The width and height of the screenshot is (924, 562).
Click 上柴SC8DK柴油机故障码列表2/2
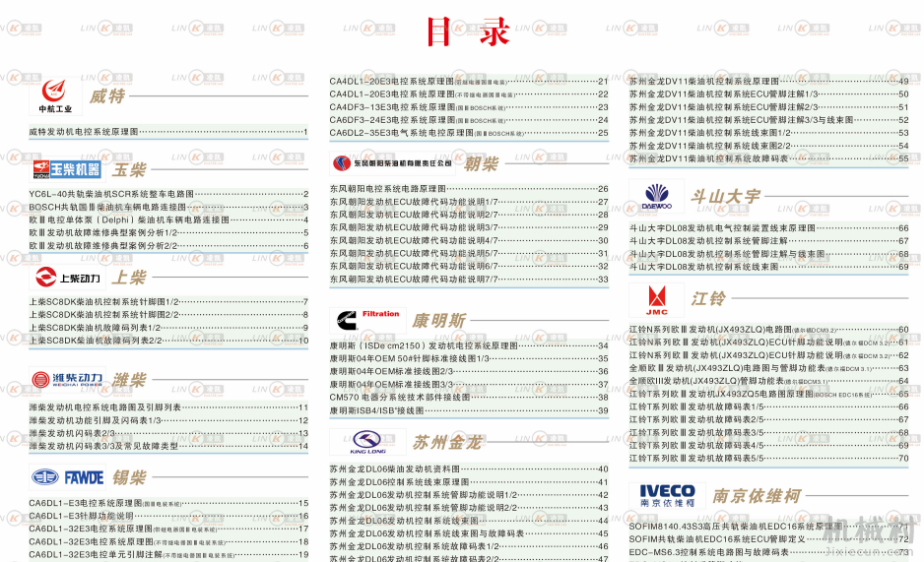coord(167,341)
